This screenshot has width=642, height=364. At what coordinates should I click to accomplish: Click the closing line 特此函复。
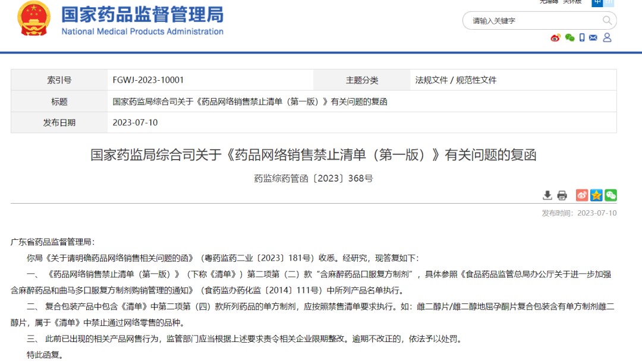[45, 355]
